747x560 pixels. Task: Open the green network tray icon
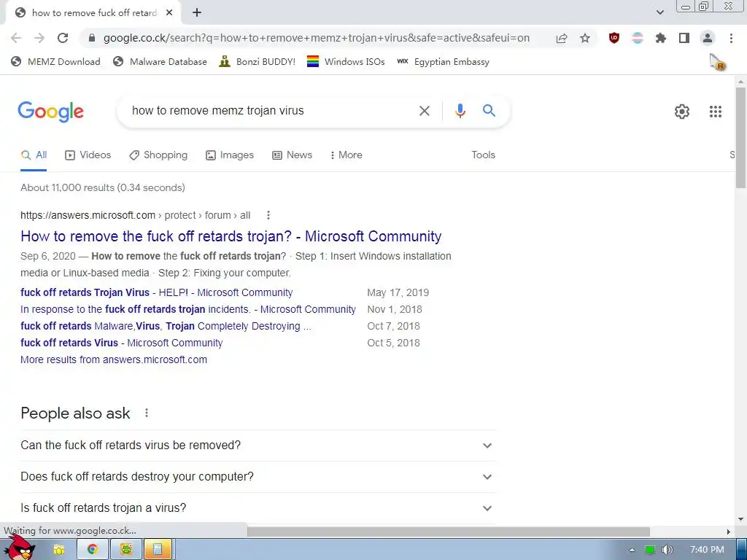[x=650, y=550]
